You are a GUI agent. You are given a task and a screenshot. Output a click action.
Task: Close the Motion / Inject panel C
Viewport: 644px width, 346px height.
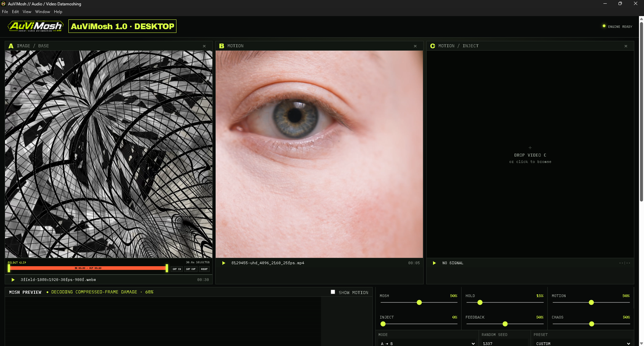point(626,46)
